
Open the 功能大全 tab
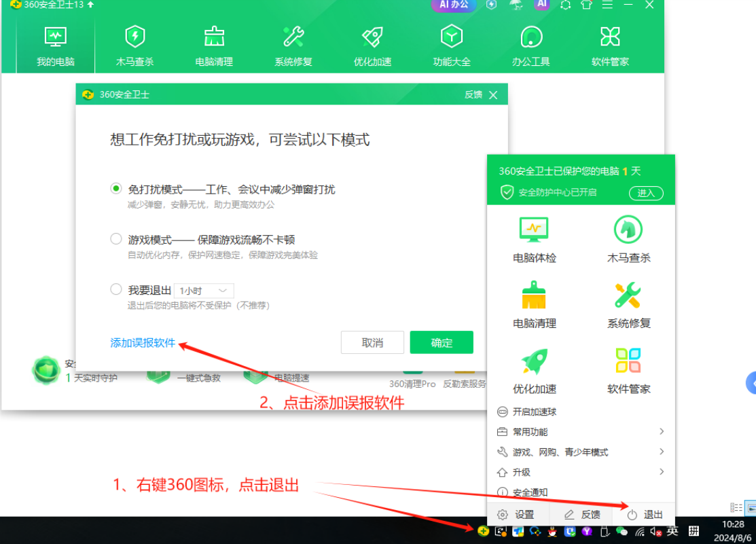pyautogui.click(x=451, y=46)
